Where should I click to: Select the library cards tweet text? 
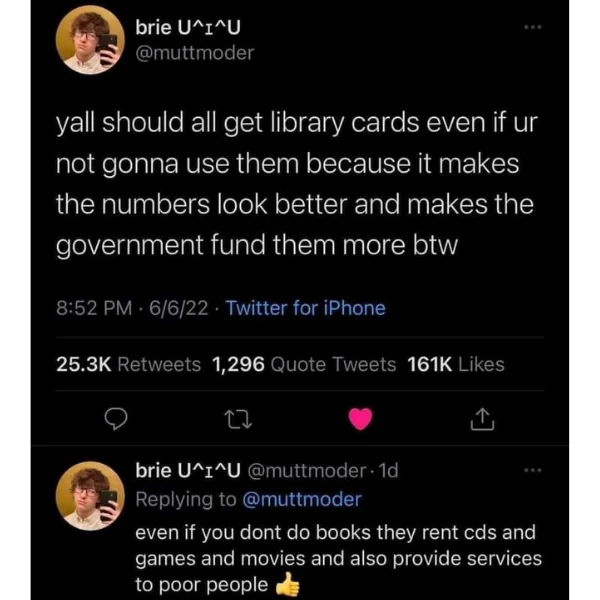(x=297, y=184)
